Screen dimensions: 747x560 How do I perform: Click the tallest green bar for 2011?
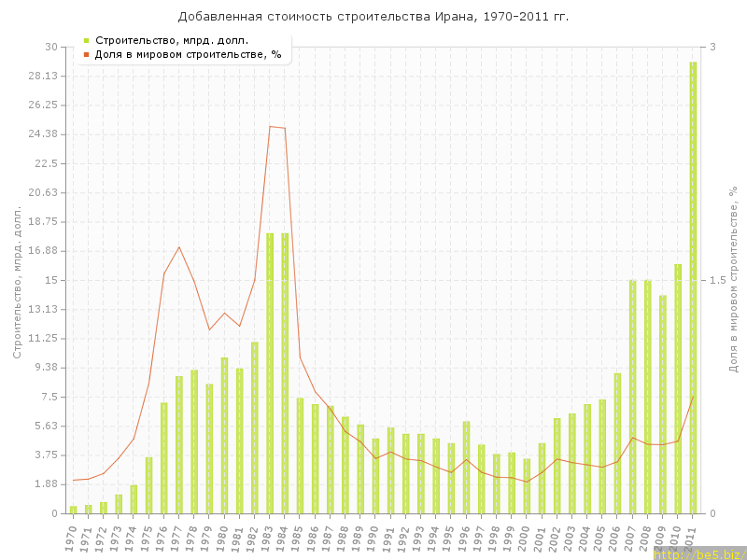[693, 287]
